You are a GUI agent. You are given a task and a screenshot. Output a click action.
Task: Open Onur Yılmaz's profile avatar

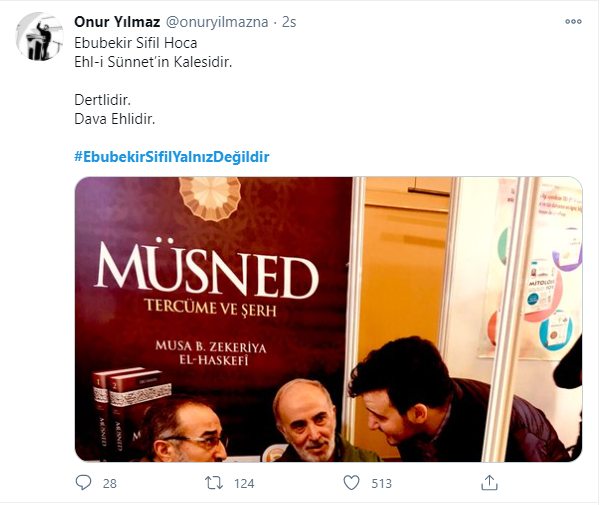point(40,37)
